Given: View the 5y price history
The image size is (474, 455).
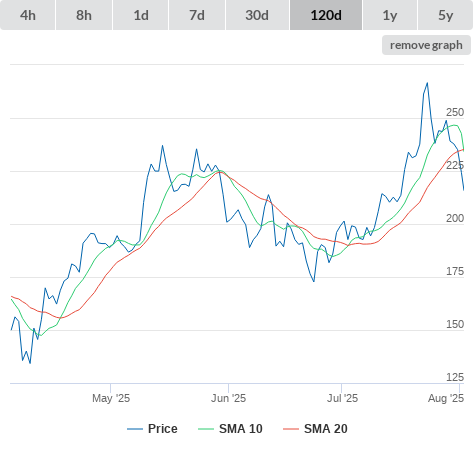Looking at the screenshot, I should click(446, 15).
